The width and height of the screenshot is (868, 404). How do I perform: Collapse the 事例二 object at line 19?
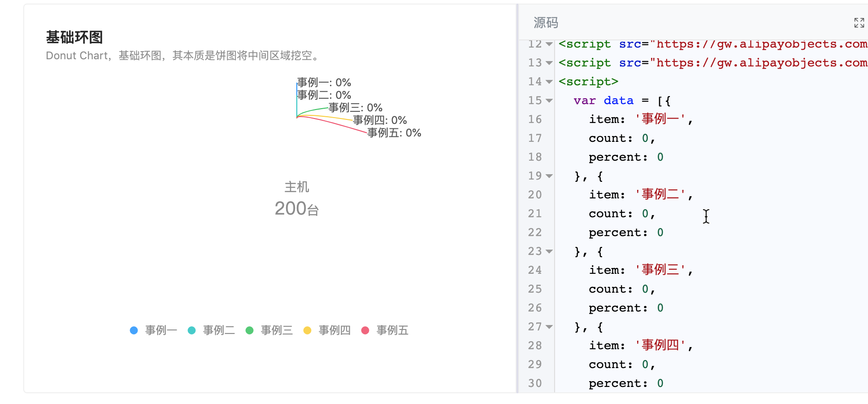tap(550, 176)
